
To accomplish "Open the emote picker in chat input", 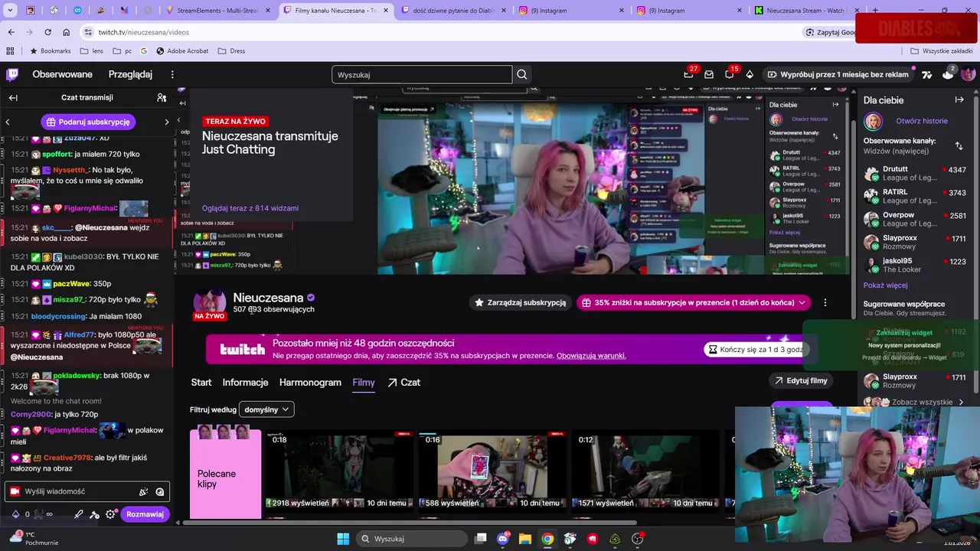I will [159, 491].
